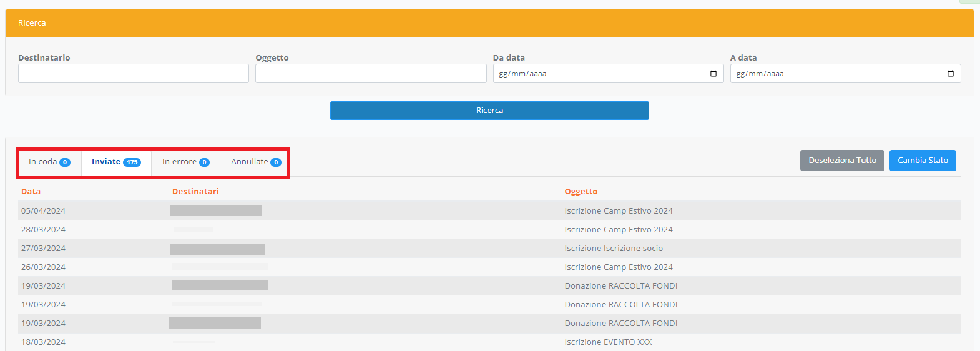This screenshot has width=980, height=351.
Task: Select the Inviate tab
Action: click(116, 162)
